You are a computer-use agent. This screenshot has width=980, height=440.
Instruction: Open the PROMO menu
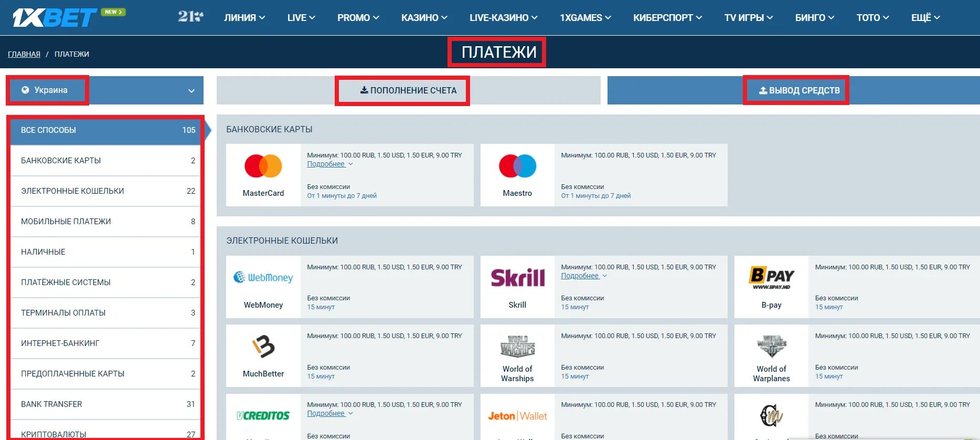(x=358, y=18)
